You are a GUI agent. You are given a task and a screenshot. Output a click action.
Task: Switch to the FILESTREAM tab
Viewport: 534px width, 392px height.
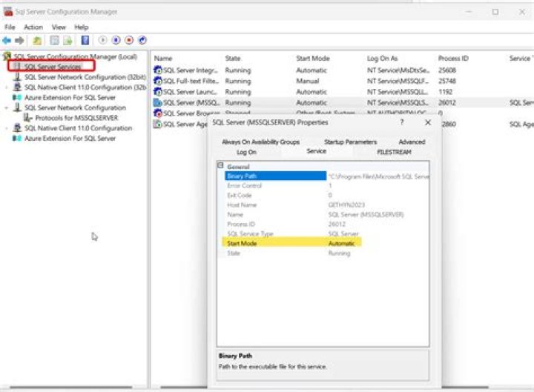point(394,152)
